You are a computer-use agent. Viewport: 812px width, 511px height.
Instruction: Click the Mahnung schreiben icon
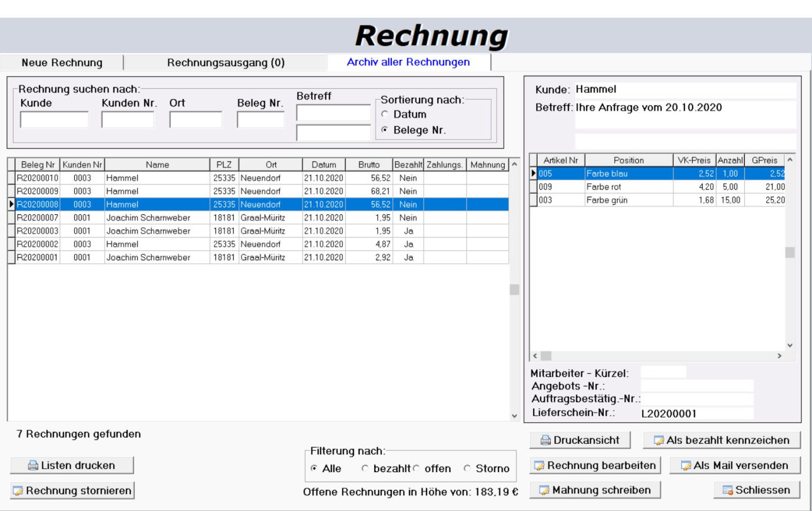(544, 490)
